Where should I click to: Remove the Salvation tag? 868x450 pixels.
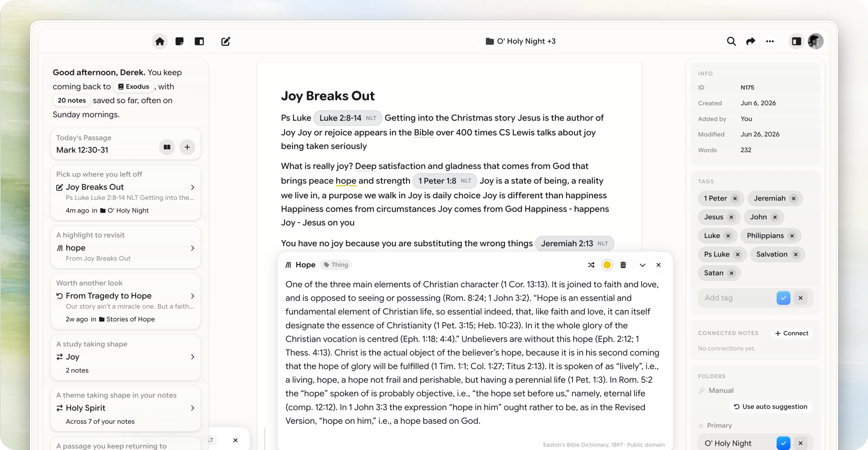tap(796, 254)
